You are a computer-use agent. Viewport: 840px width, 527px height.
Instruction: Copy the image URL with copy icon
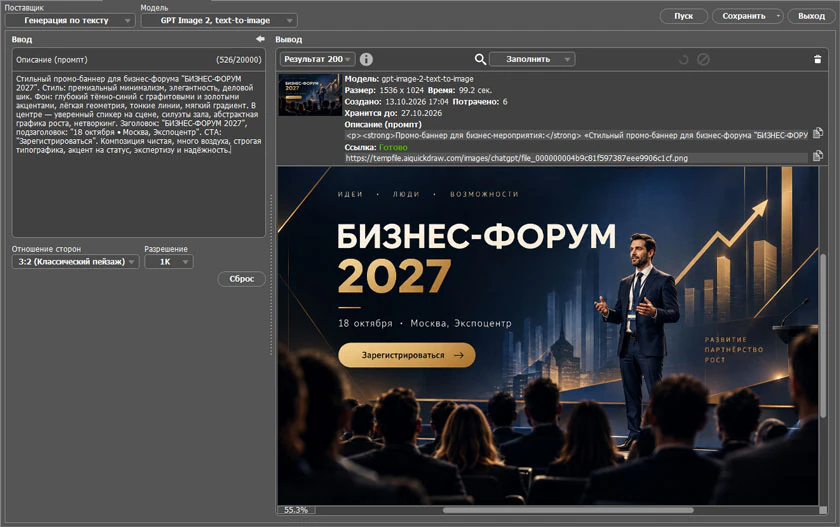pos(818,156)
